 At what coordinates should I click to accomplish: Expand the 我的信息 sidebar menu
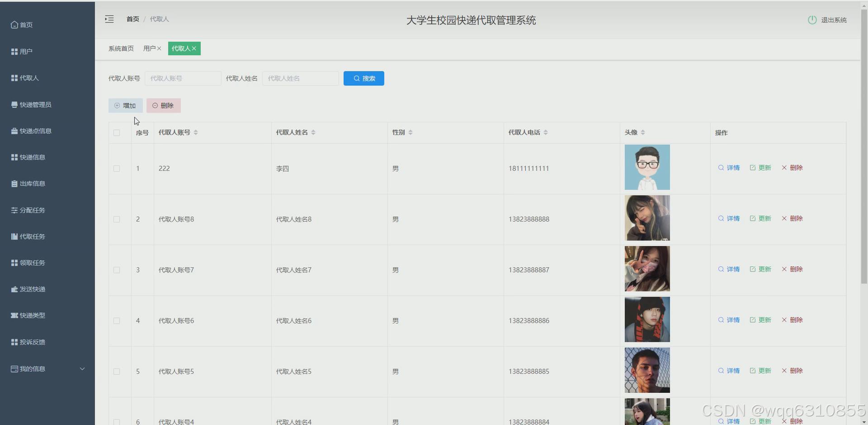pos(45,368)
